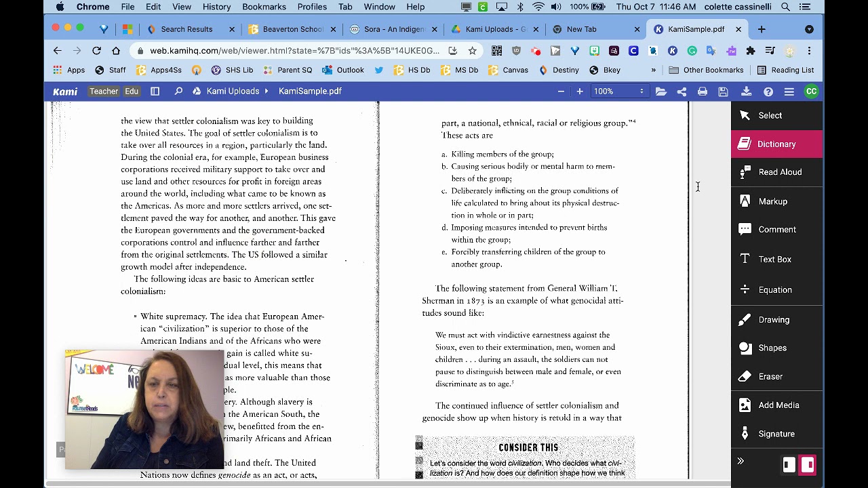Switch to the Beaverton School tab

point(292,29)
